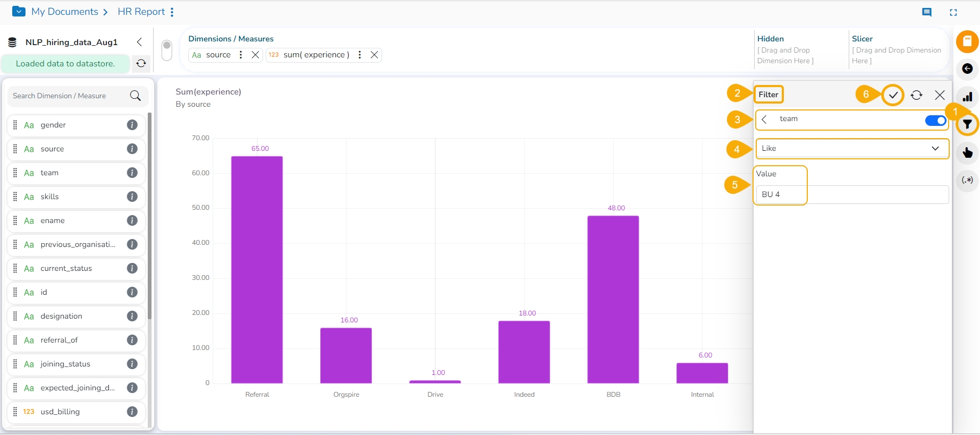Open the Like operator dropdown
Viewport: 980px width, 435px height.
(851, 148)
